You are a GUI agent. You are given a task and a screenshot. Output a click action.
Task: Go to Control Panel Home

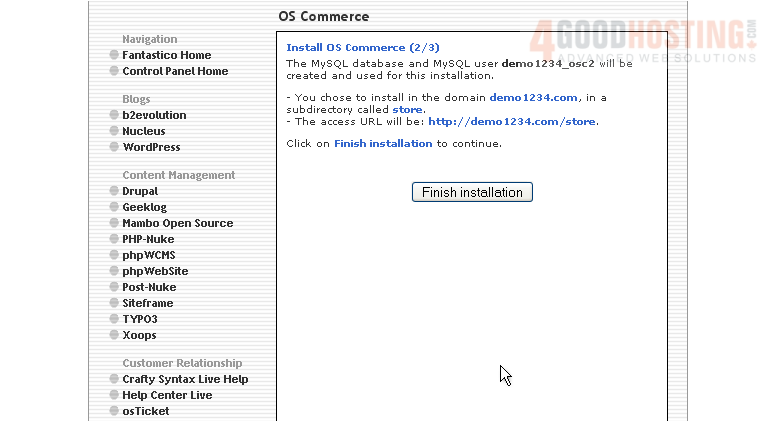(175, 71)
